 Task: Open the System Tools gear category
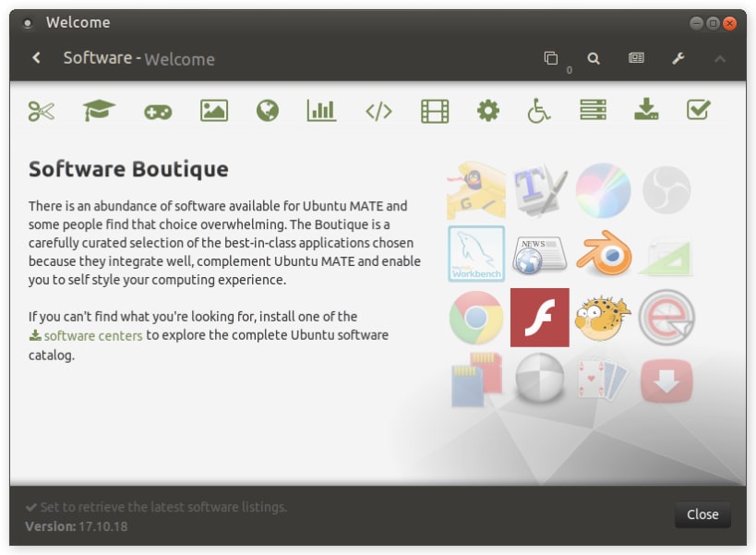[x=488, y=111]
